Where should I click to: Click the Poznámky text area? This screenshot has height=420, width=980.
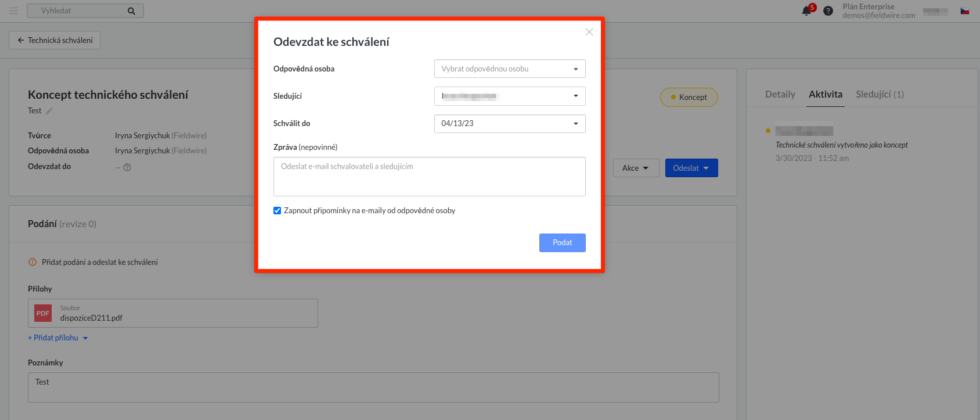(x=373, y=387)
